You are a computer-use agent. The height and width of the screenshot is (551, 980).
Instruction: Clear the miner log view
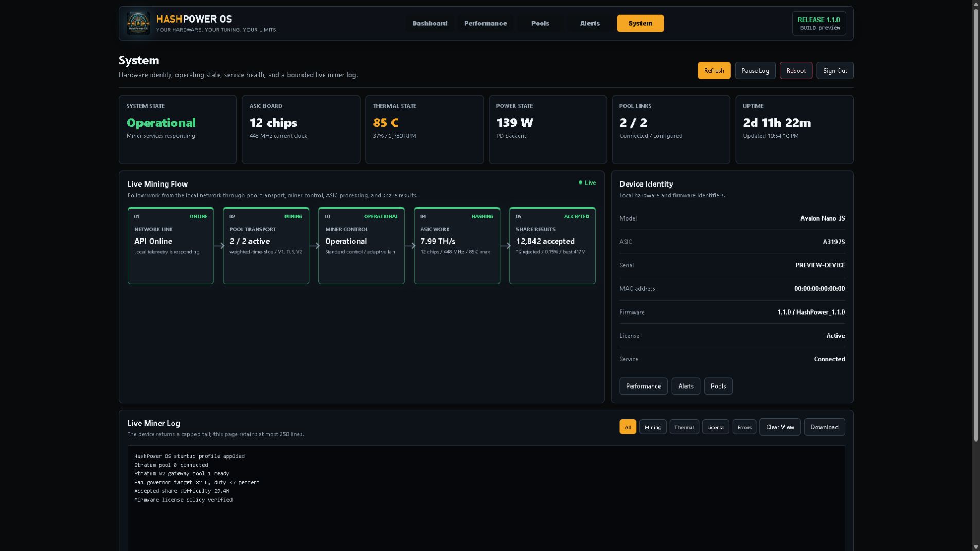coord(780,427)
